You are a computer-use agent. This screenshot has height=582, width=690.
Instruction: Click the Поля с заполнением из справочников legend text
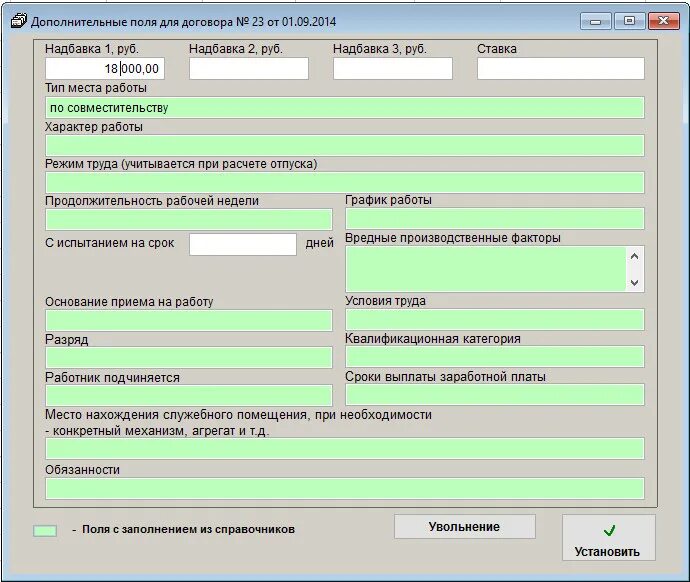(x=188, y=529)
